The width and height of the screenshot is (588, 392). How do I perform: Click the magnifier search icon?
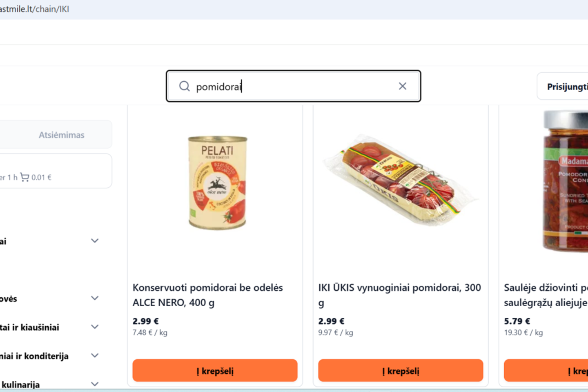click(x=185, y=86)
